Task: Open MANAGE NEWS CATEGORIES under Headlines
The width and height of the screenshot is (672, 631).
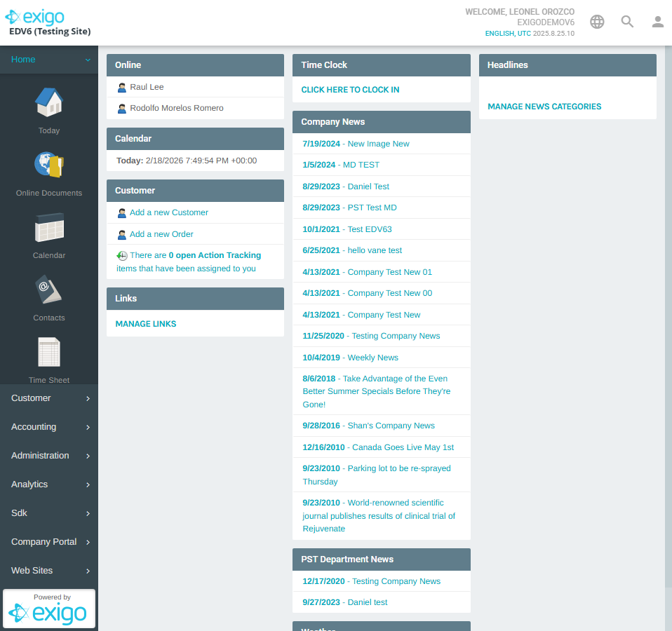Action: tap(544, 106)
